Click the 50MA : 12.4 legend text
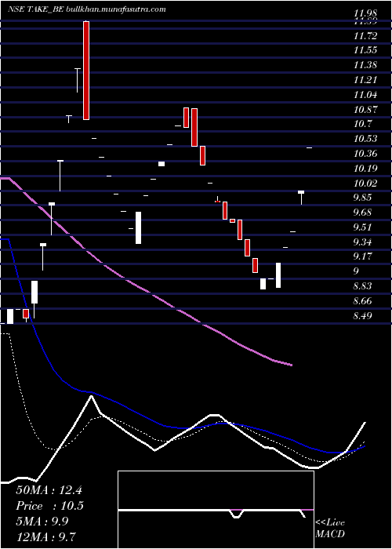The image size is (392, 549). point(49,490)
